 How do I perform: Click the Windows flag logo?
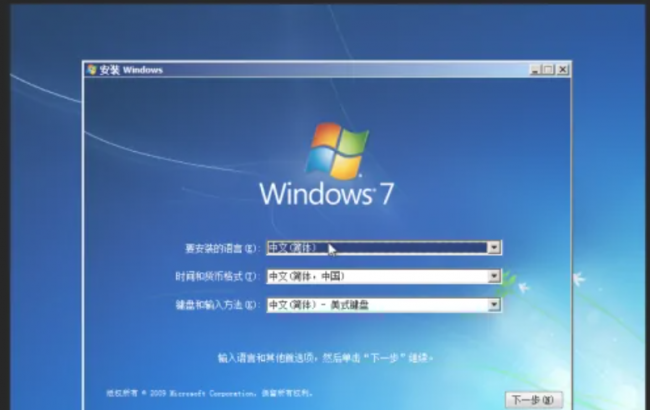pyautogui.click(x=337, y=151)
